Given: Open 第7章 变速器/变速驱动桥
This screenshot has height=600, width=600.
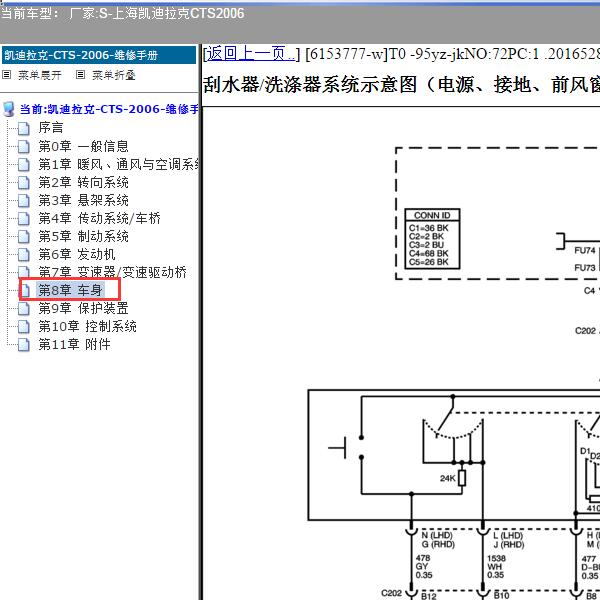Looking at the screenshot, I should [x=112, y=272].
